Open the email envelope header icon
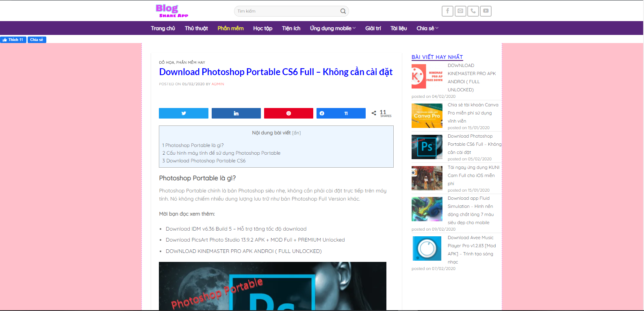The width and height of the screenshot is (644, 311). [x=460, y=11]
